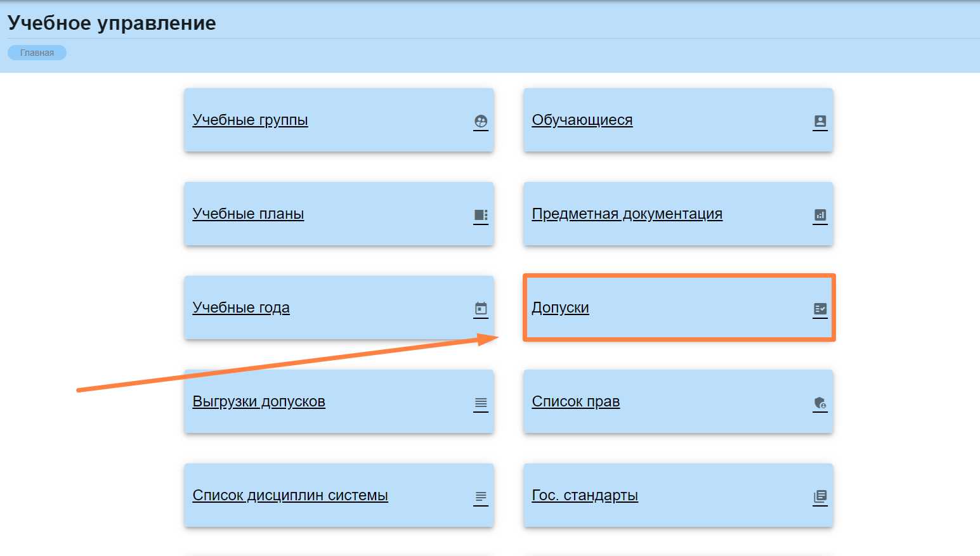Open Выгрузки допусков link

pyautogui.click(x=259, y=401)
